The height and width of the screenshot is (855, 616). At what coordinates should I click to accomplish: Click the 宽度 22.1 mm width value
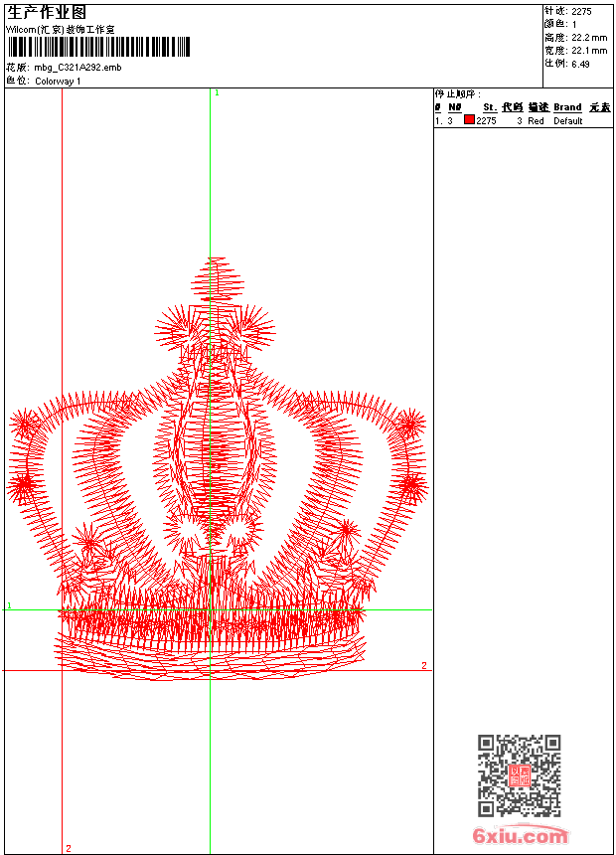[589, 51]
